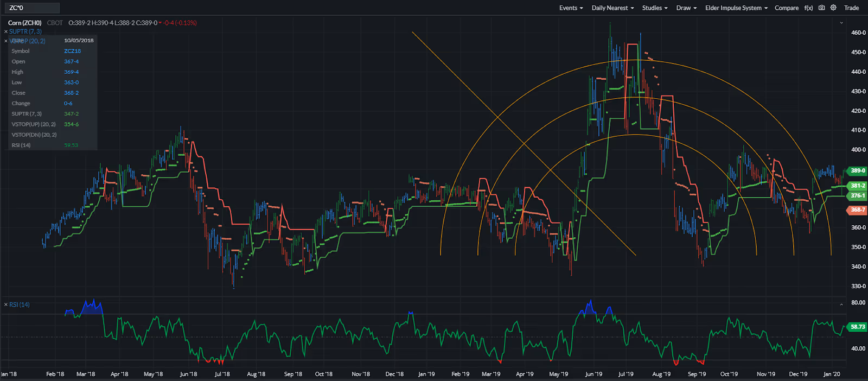868x381 pixels.
Task: Click the CBOT exchange label
Action: 55,23
